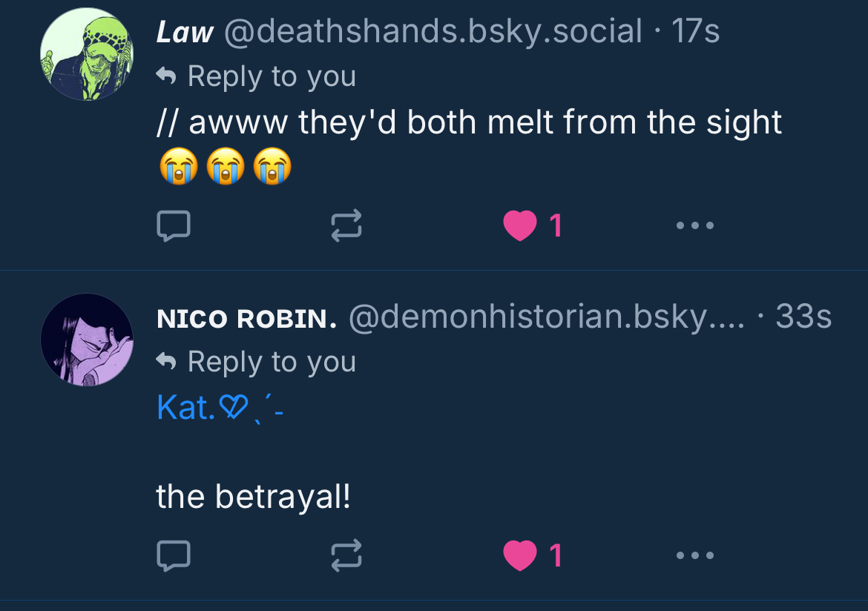Reply to Law's post via comment icon

(x=174, y=225)
